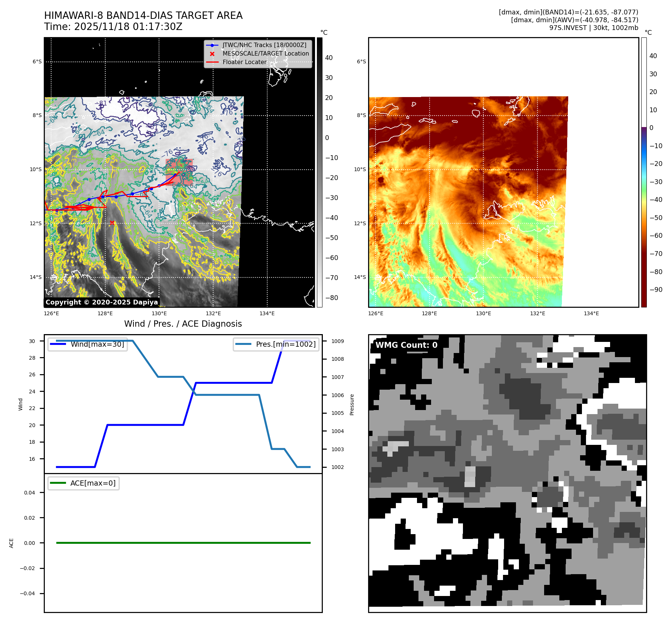Click the Time 2025/11/18 timestamp text
The image size is (672, 626).
113,27
